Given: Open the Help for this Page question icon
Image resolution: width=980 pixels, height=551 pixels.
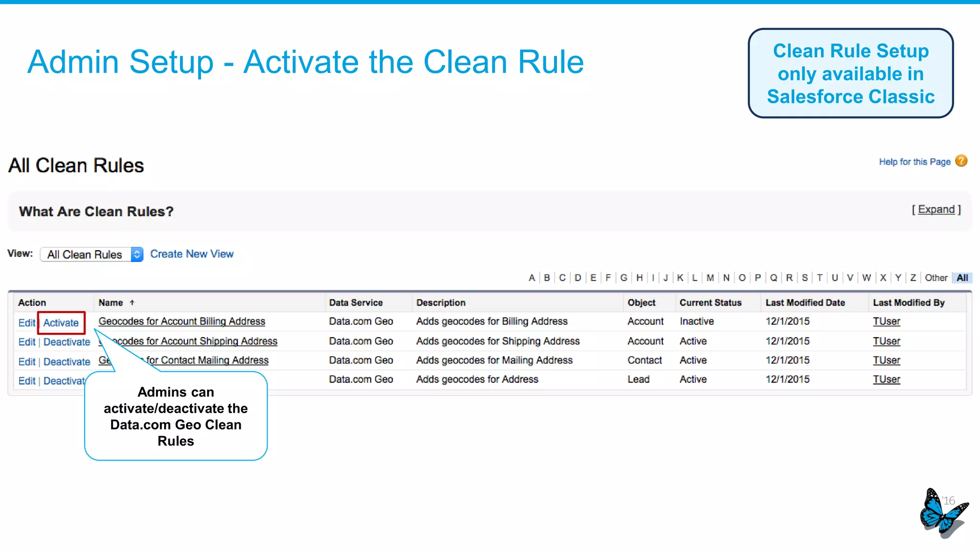Looking at the screenshot, I should tap(961, 161).
